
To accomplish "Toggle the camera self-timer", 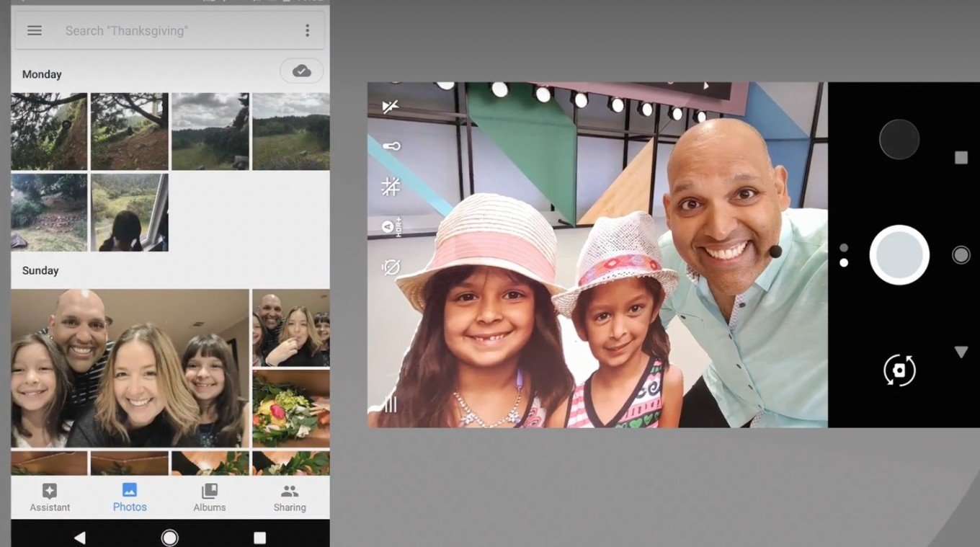I will [391, 267].
